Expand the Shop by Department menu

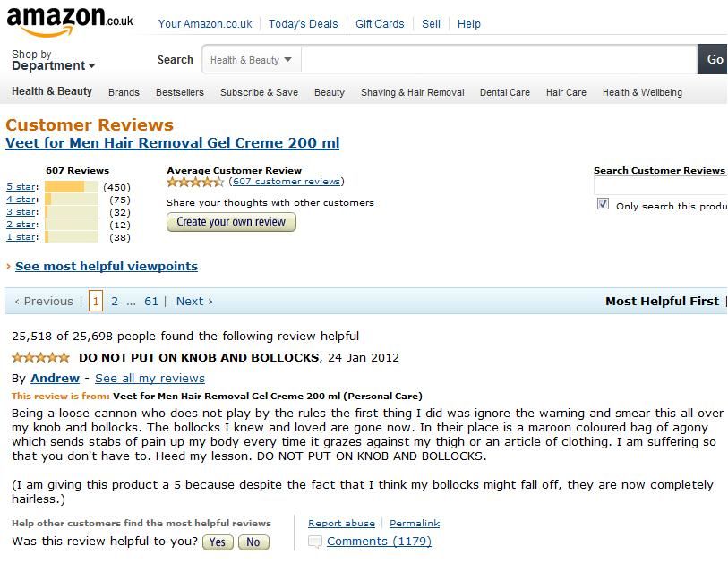coord(53,60)
